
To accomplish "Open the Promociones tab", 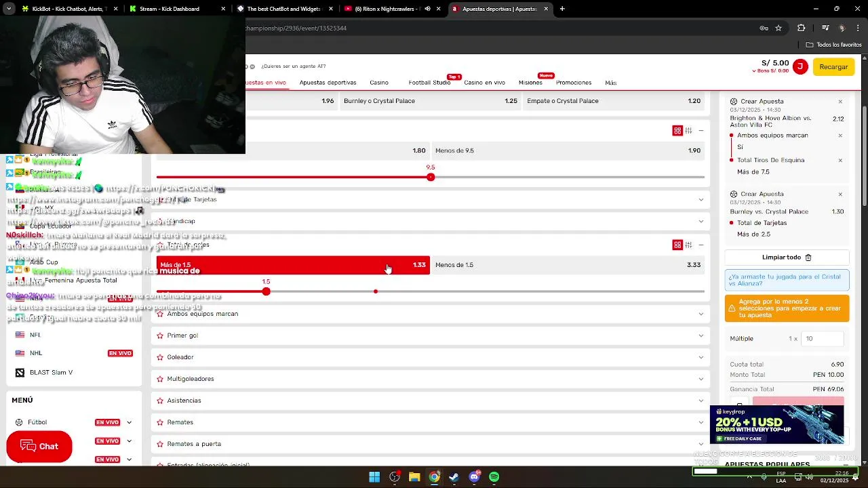I will click(x=574, y=83).
